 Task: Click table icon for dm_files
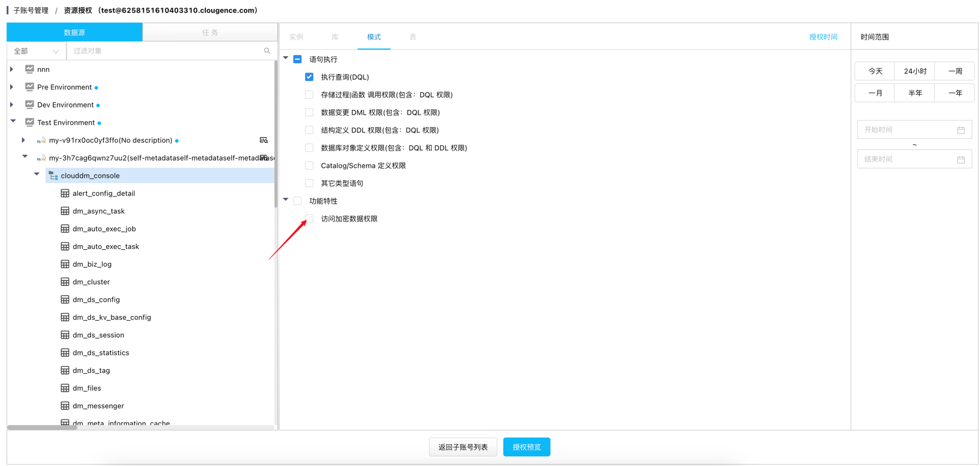point(65,388)
